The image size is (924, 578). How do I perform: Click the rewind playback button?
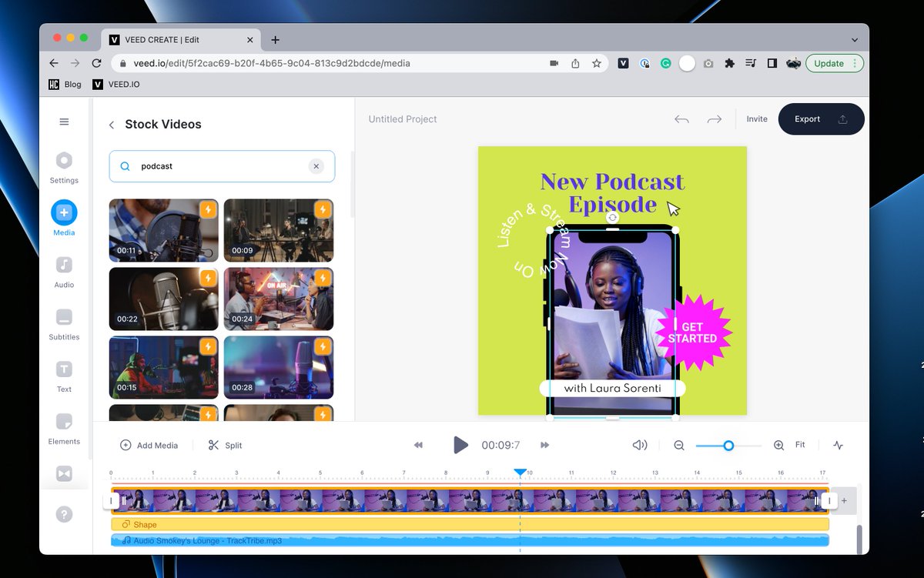(418, 445)
